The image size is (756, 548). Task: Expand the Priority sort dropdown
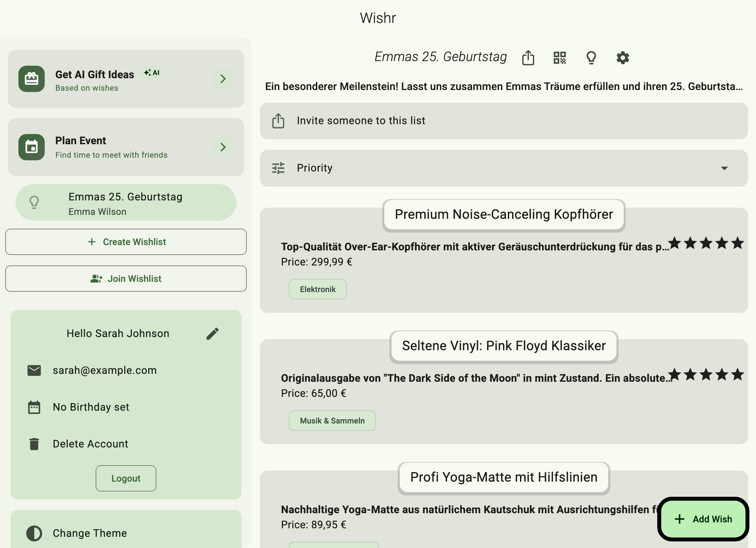click(724, 168)
